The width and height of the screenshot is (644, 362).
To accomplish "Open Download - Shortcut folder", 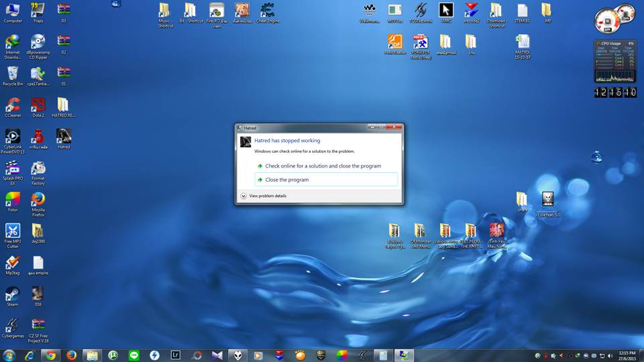I will pyautogui.click(x=496, y=15).
